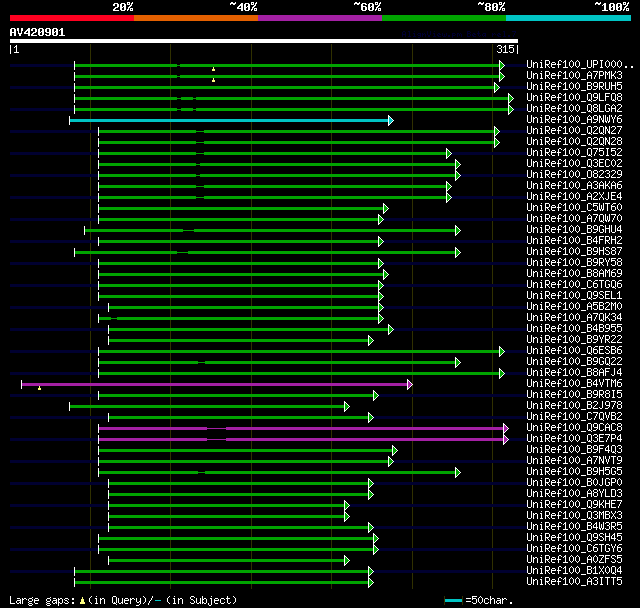The image size is (640, 608).
Task: Click the purple arrowhead ending the Q9CAC8 alignment
Action: coord(506,428)
